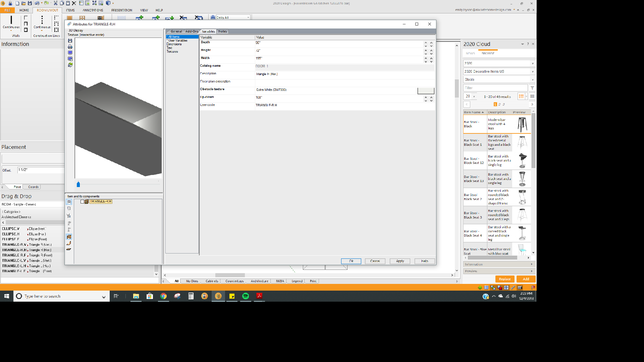Click the print icon beside 3D preview

tap(70, 47)
